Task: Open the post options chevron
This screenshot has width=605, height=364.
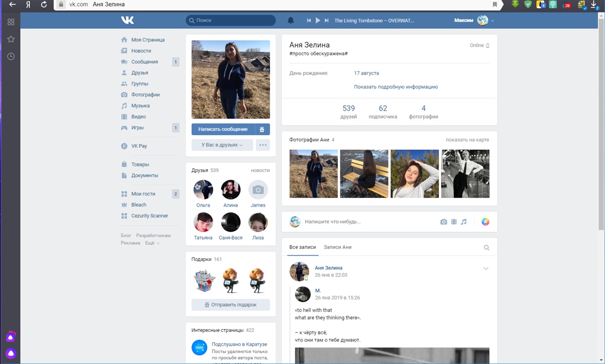Action: coord(485,269)
